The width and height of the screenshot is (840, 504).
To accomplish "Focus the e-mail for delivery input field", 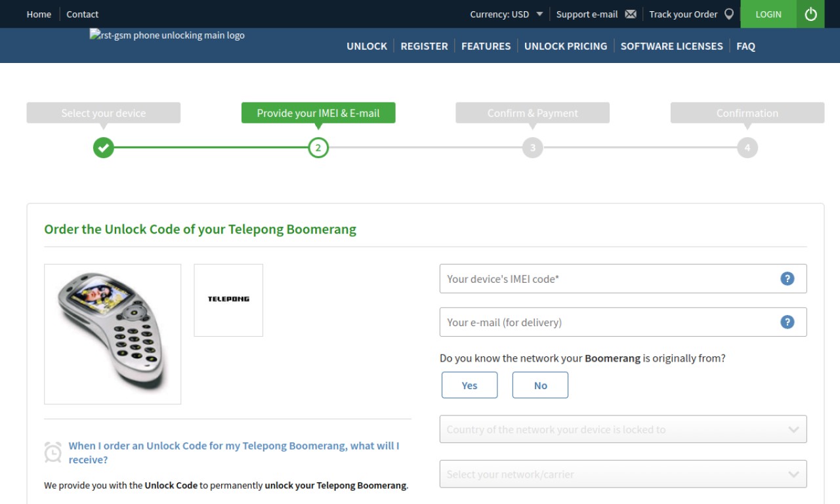I will (623, 322).
